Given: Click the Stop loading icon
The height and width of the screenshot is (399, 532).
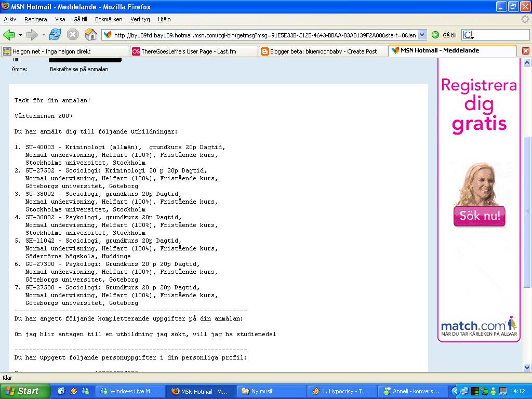Looking at the screenshot, I should coord(73,35).
